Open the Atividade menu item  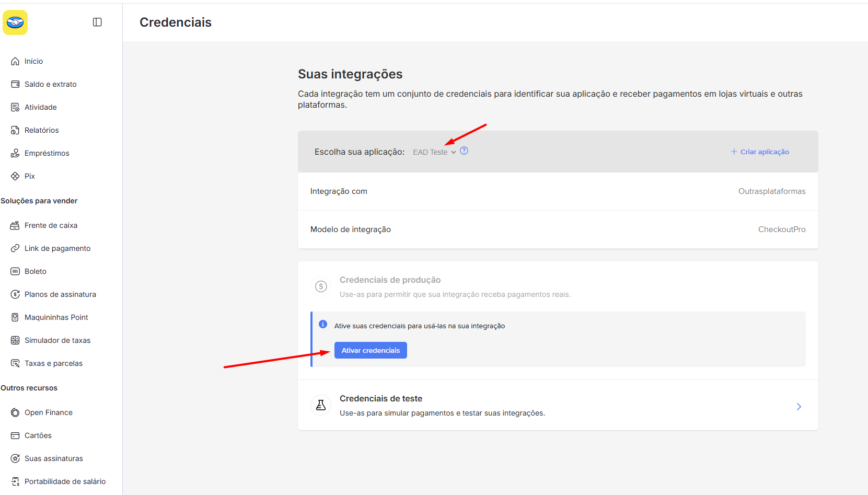click(41, 107)
